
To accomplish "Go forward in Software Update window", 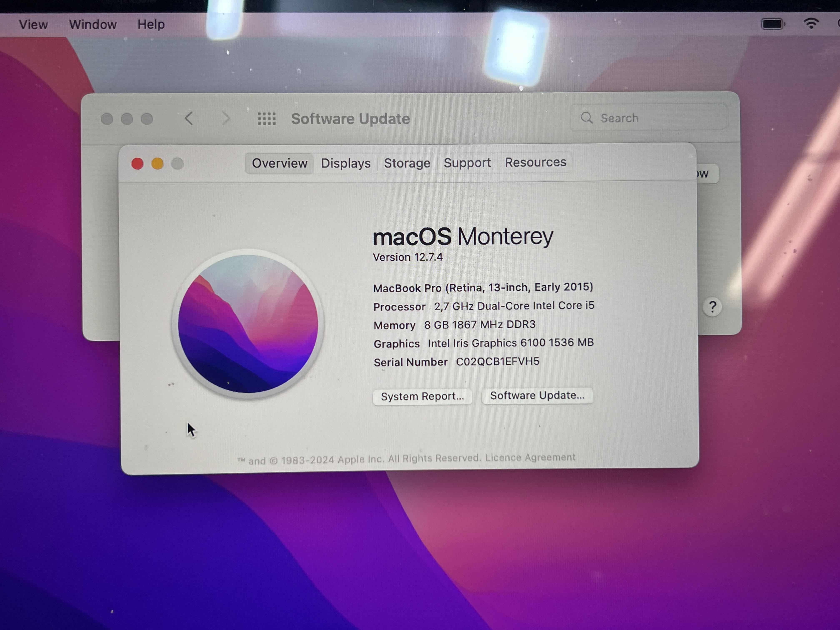I will click(x=226, y=119).
